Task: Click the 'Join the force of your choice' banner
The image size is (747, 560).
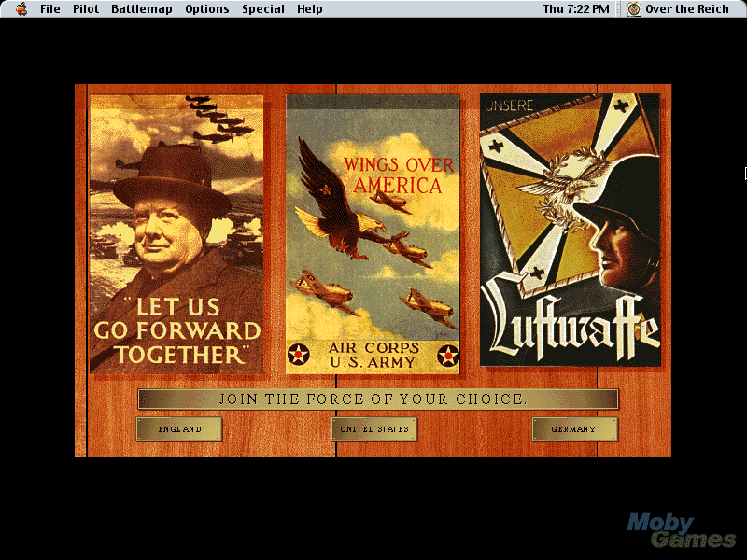Action: pos(378,399)
